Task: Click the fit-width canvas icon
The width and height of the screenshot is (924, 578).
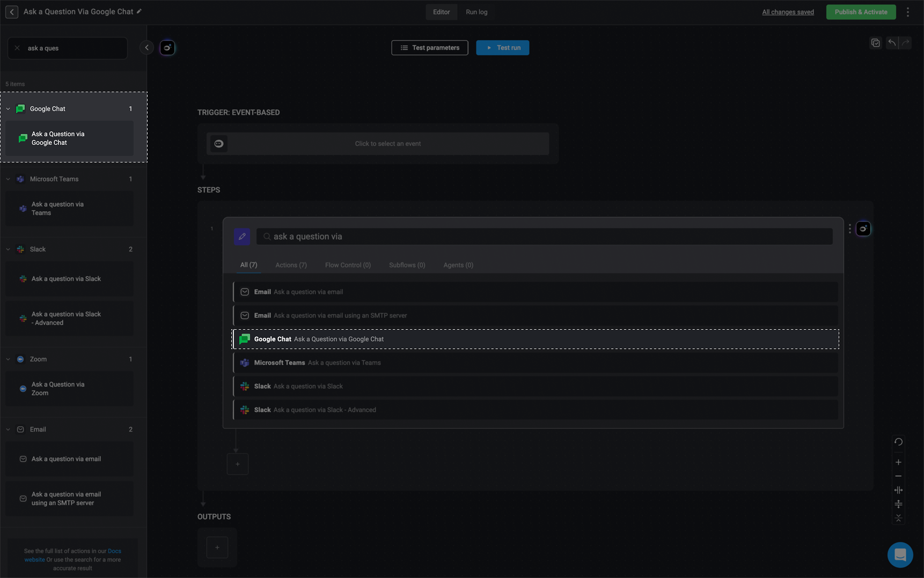Action: [898, 490]
